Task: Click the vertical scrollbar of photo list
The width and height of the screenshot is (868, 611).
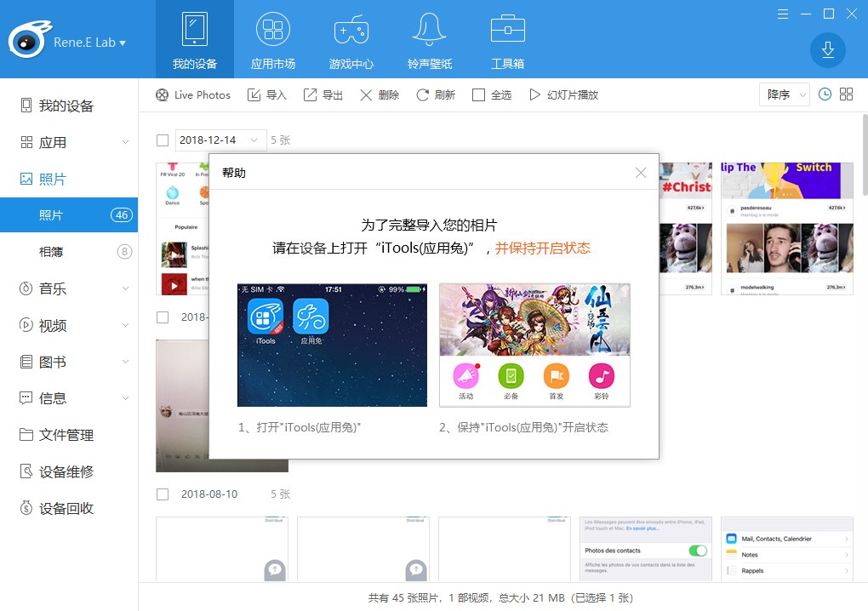Action: 865,154
